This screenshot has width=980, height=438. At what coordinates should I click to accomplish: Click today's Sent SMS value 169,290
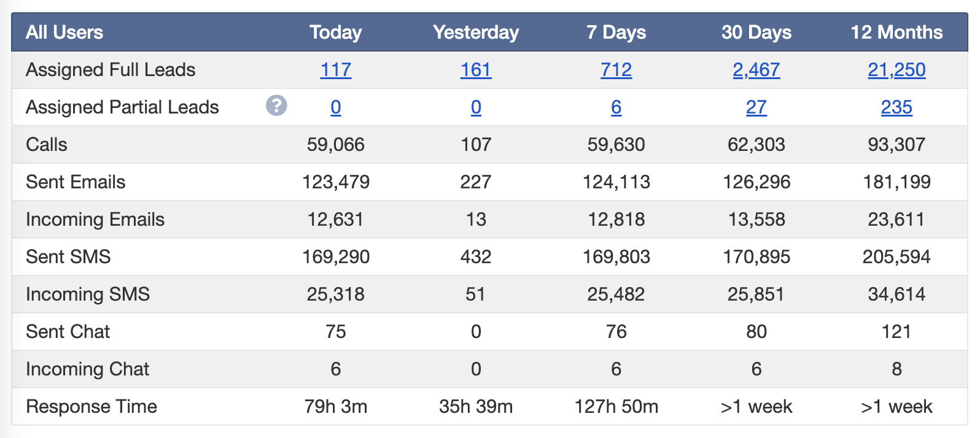coord(336,257)
